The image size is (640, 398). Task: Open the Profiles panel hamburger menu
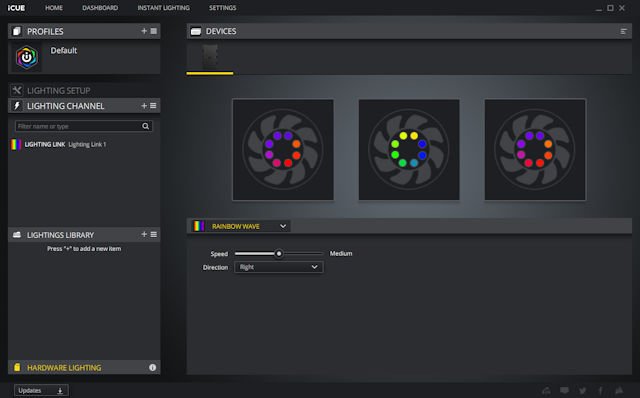[x=153, y=31]
